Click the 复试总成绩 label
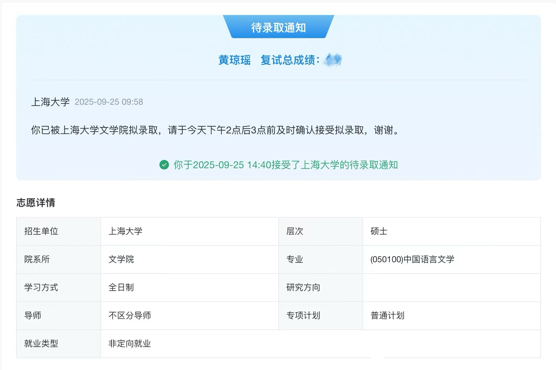Screen dimensions: 556x370 [290, 60]
